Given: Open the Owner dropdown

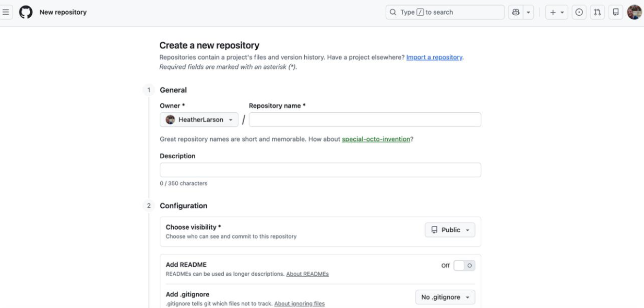Looking at the screenshot, I should pos(199,120).
